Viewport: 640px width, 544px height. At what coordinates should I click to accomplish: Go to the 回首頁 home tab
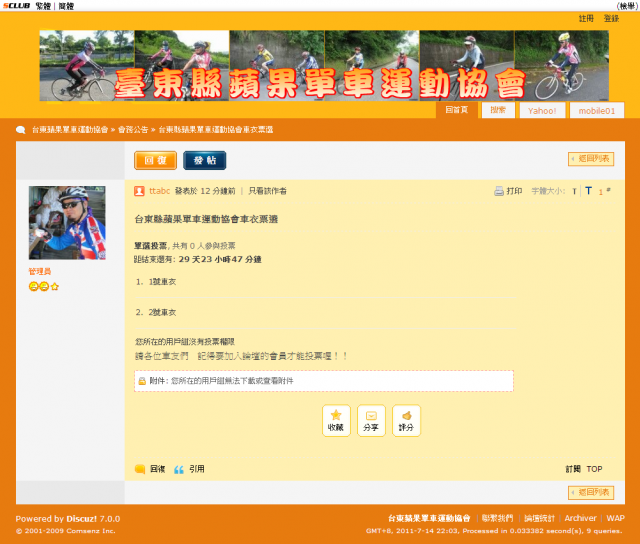tap(456, 110)
